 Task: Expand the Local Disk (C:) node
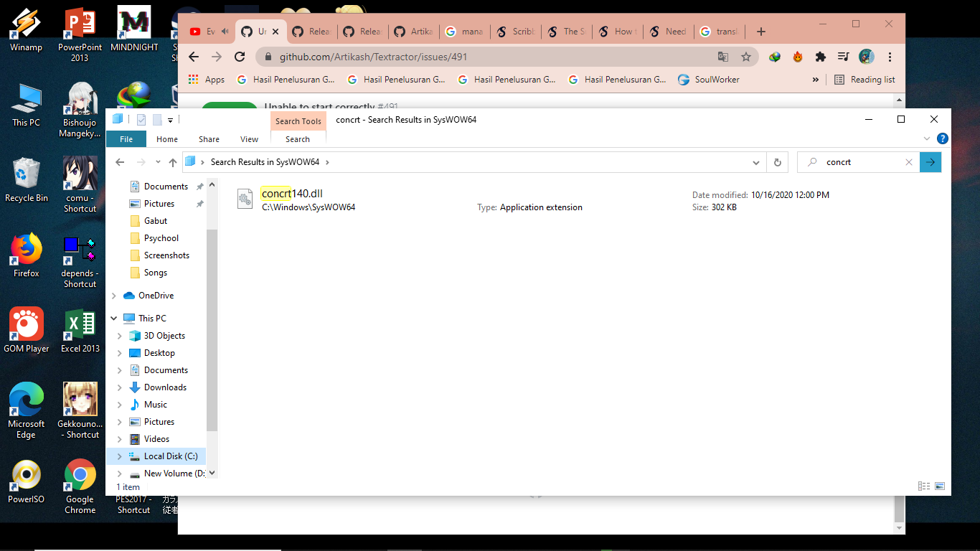(120, 456)
